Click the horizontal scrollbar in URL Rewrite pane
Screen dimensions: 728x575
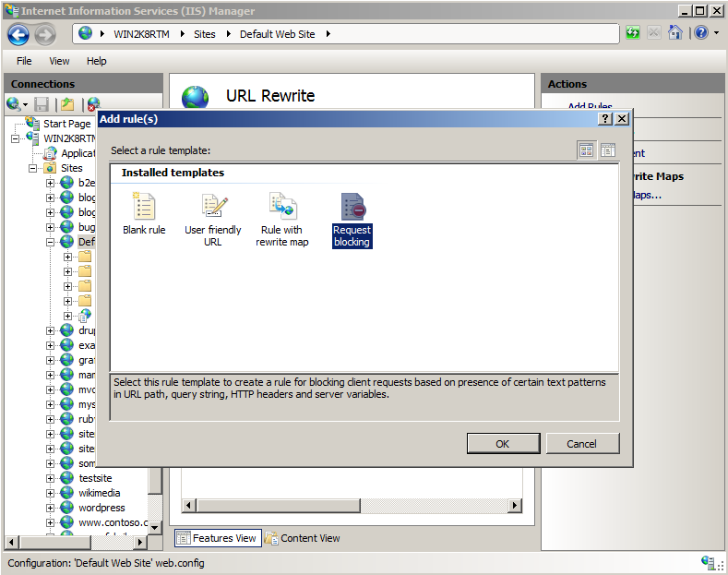[x=351, y=505]
